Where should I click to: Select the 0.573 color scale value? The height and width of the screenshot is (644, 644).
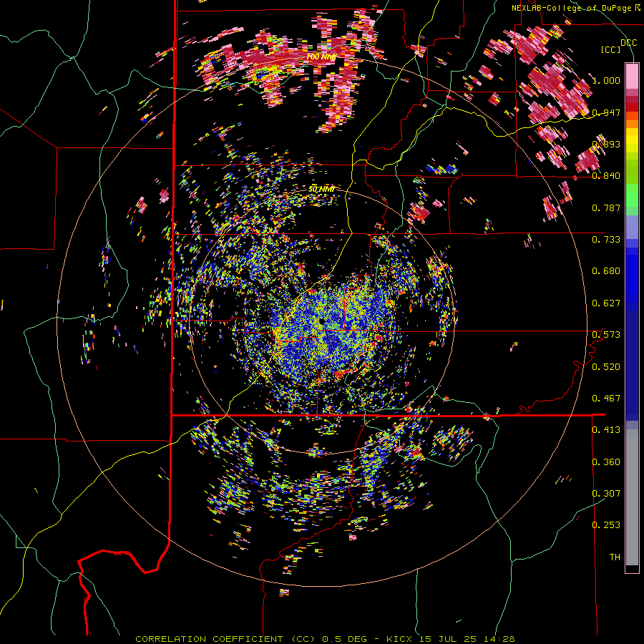[x=606, y=335]
